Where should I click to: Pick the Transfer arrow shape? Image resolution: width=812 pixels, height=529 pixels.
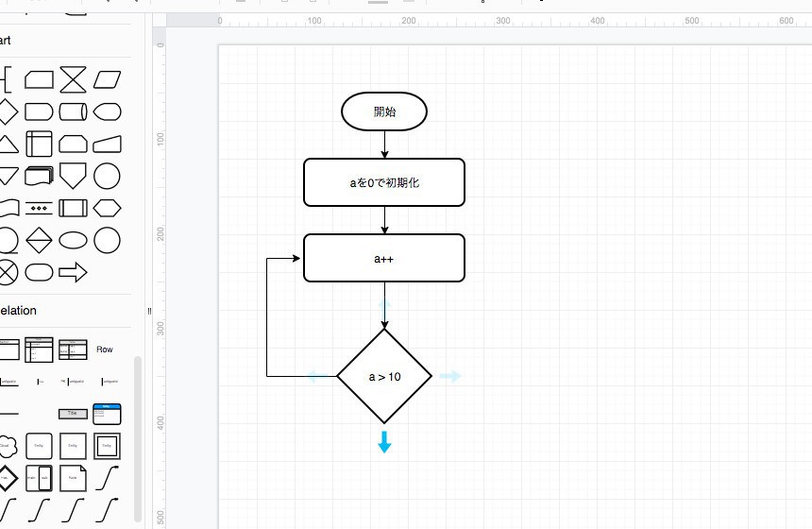point(73,273)
